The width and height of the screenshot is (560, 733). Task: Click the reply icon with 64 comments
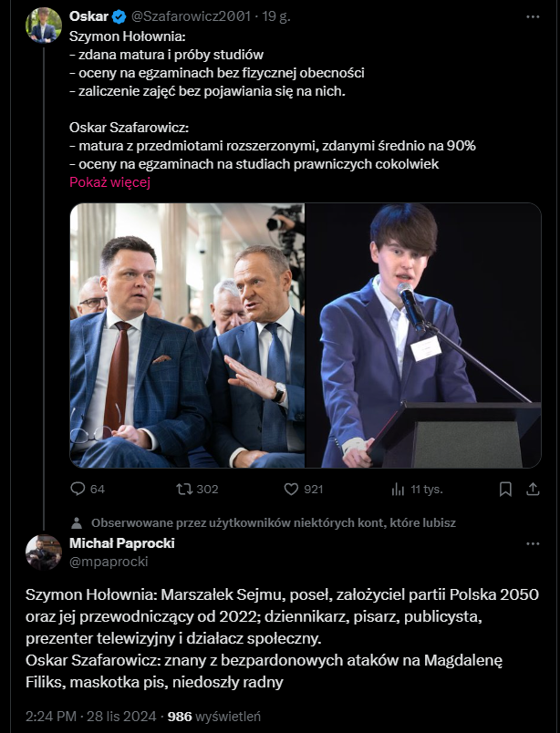pos(78,489)
